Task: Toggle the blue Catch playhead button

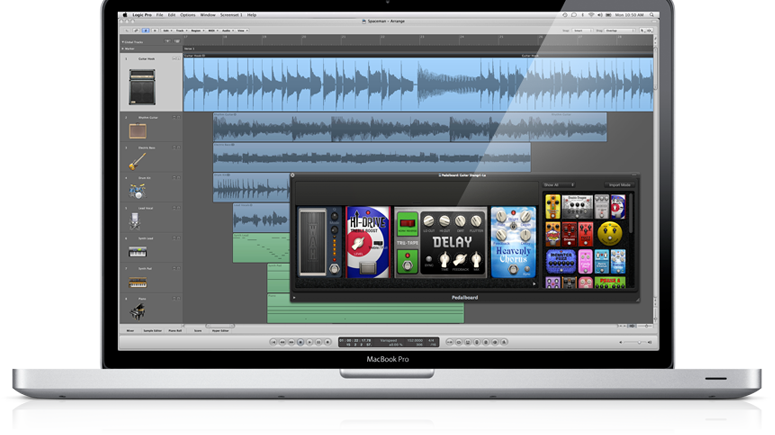Action: tap(145, 30)
